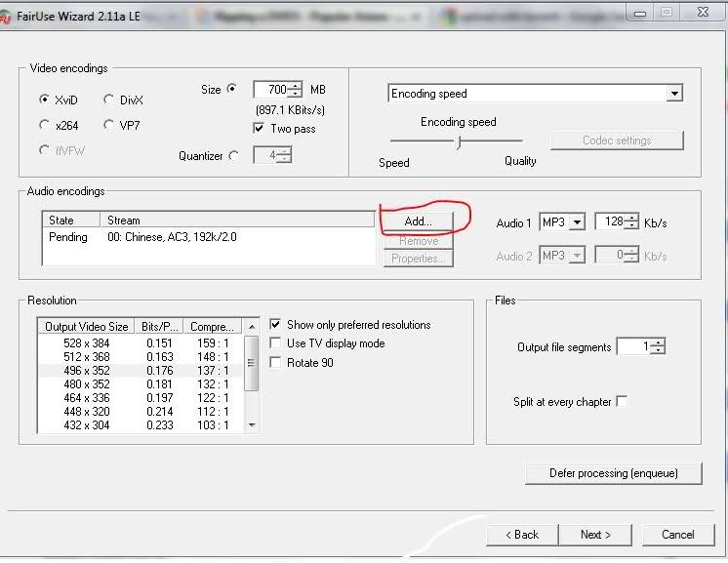Minimize the FairUse Wizard window
Screen dimensions: 728x563
[x=640, y=13]
